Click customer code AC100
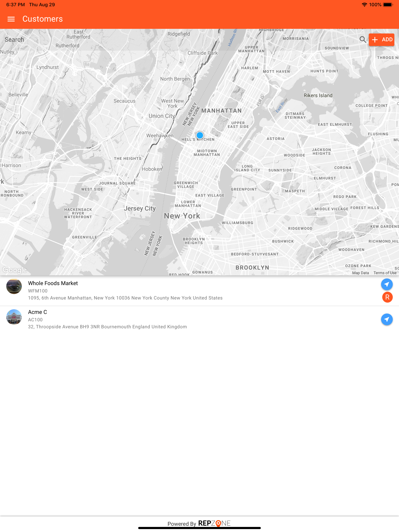Viewport: 399px width, 532px height. 35,320
